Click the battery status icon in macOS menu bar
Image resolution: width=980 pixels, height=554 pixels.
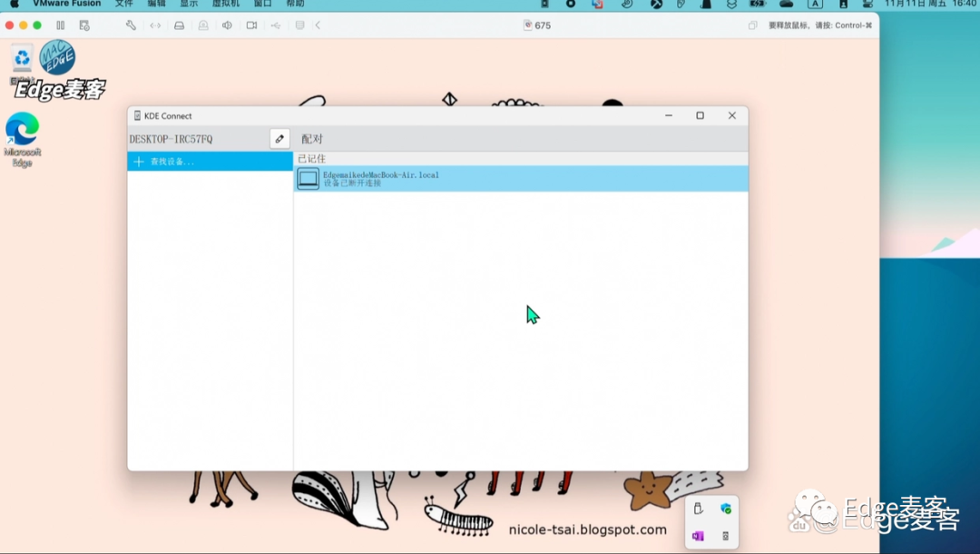coord(758,4)
